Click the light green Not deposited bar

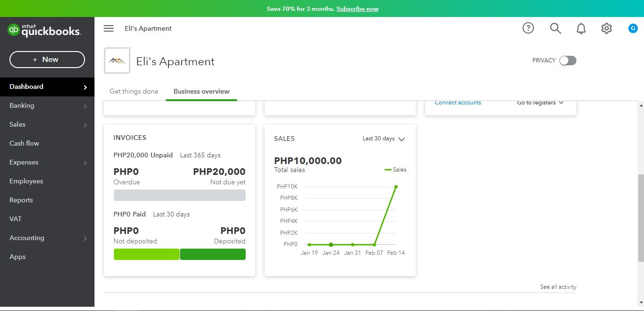[x=146, y=254]
